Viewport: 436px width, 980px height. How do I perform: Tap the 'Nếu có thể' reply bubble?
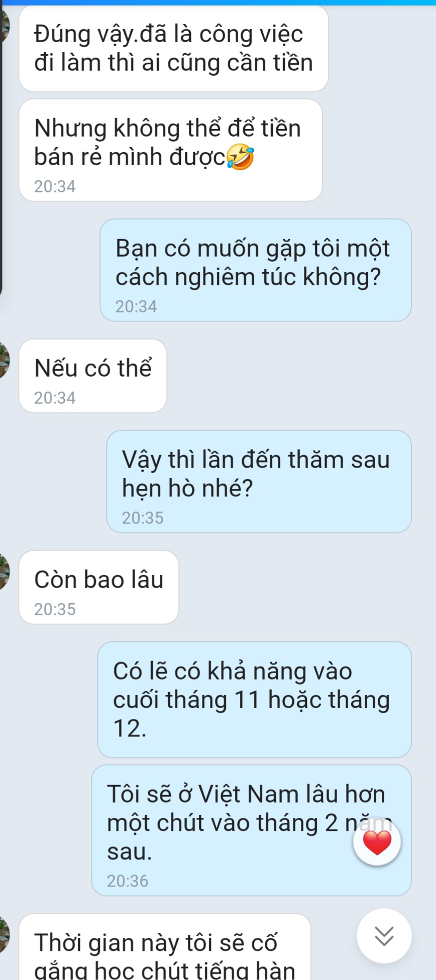click(93, 376)
